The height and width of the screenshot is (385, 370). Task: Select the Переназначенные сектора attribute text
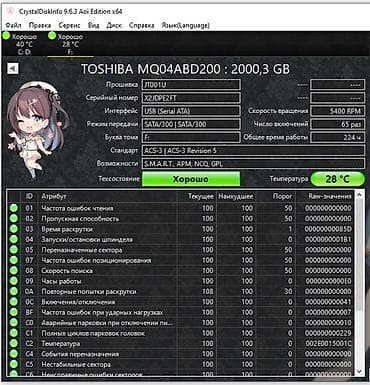(82, 250)
